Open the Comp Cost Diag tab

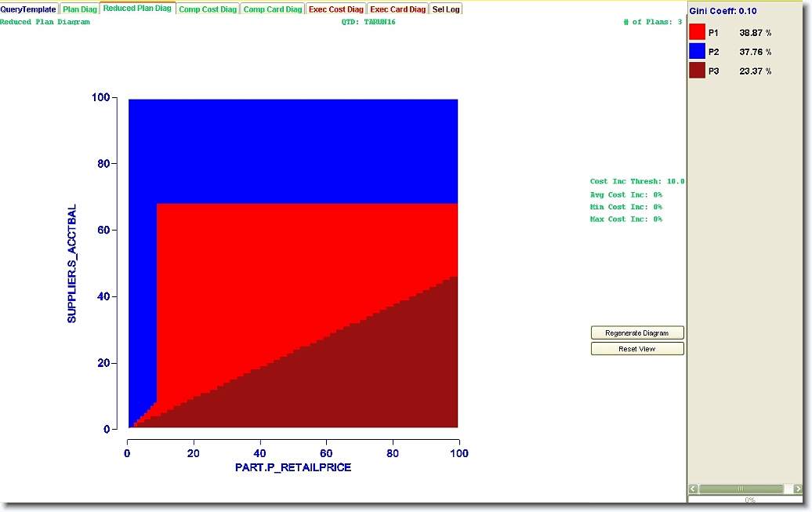(x=208, y=9)
